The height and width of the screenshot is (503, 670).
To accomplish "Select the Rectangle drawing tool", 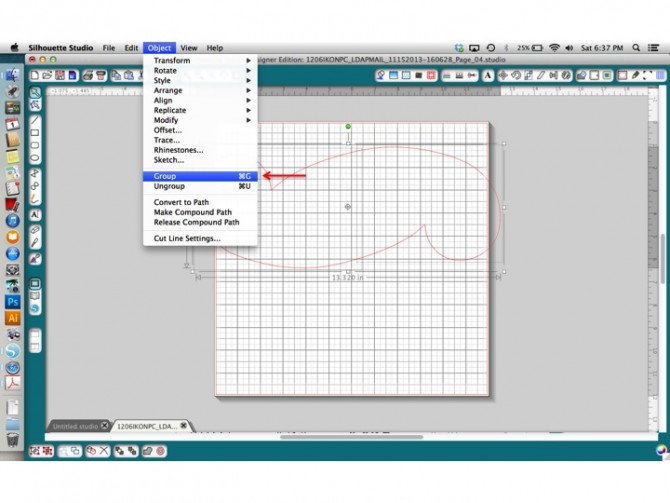I will [35, 132].
